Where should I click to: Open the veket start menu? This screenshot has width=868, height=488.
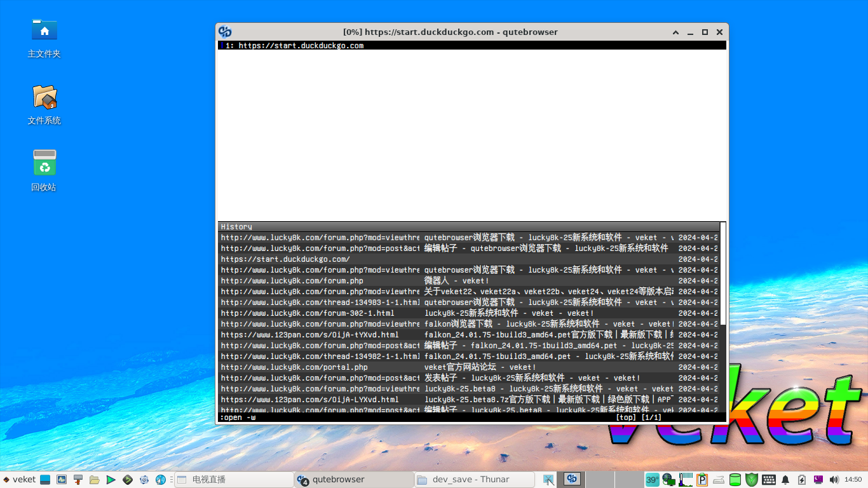(19, 480)
